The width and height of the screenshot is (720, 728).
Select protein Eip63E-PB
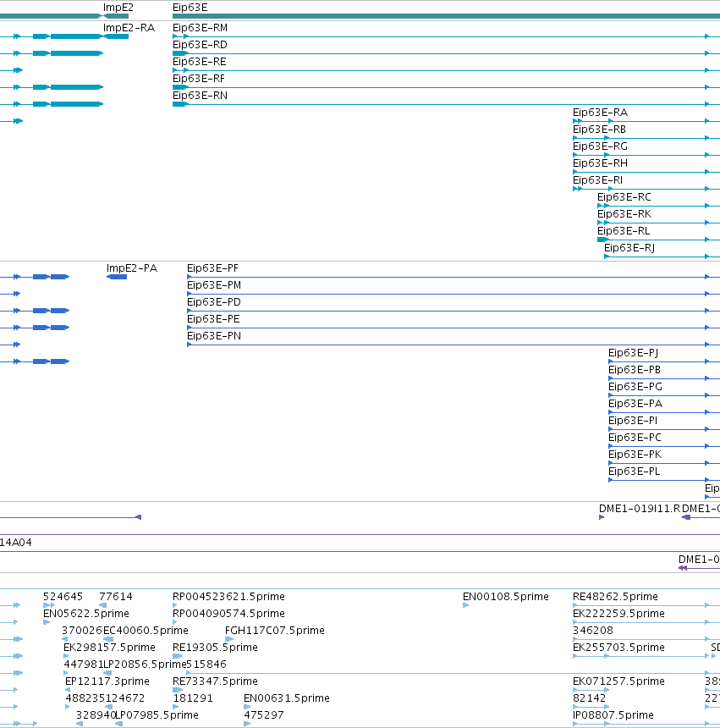[635, 370]
